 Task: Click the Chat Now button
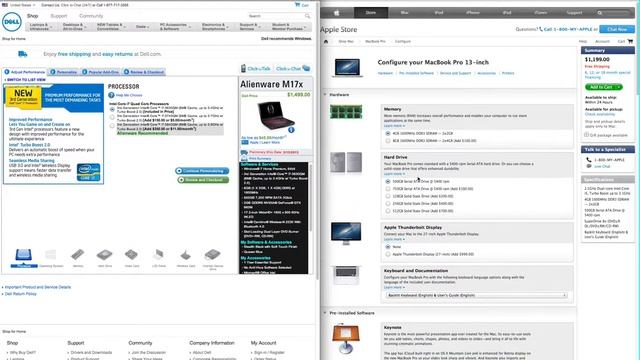click(617, 29)
